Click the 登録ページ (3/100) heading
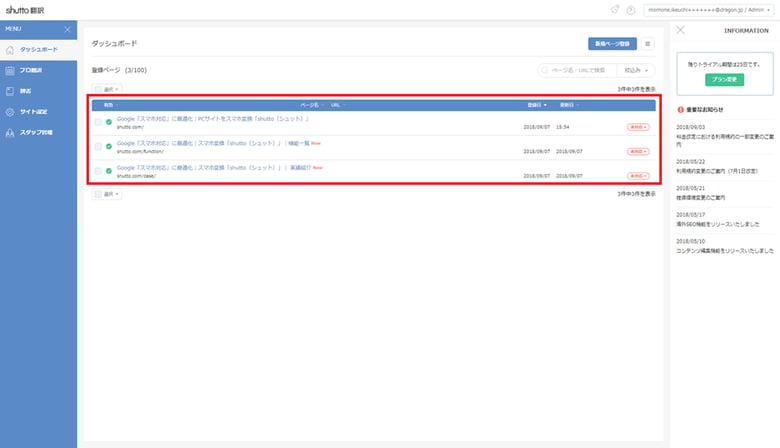Image resolution: width=780 pixels, height=448 pixels. (x=119, y=70)
